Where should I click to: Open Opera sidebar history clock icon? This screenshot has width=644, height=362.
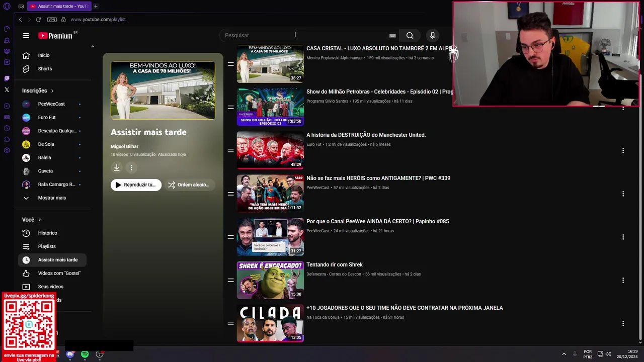pos(7,128)
